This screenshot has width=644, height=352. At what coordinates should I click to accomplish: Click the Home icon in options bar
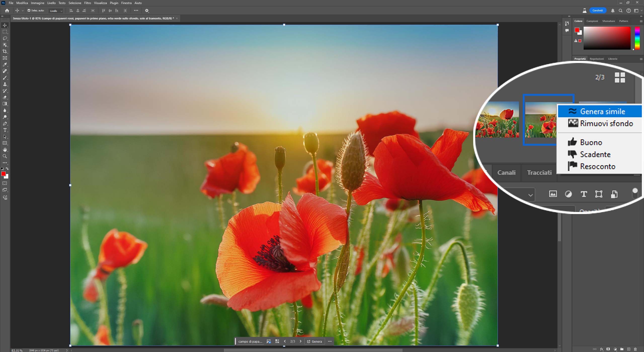pyautogui.click(x=7, y=11)
